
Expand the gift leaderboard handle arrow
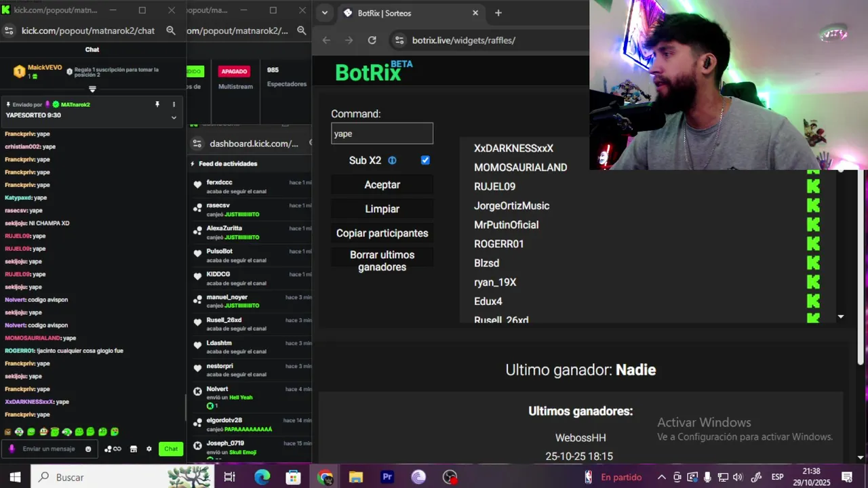[93, 89]
